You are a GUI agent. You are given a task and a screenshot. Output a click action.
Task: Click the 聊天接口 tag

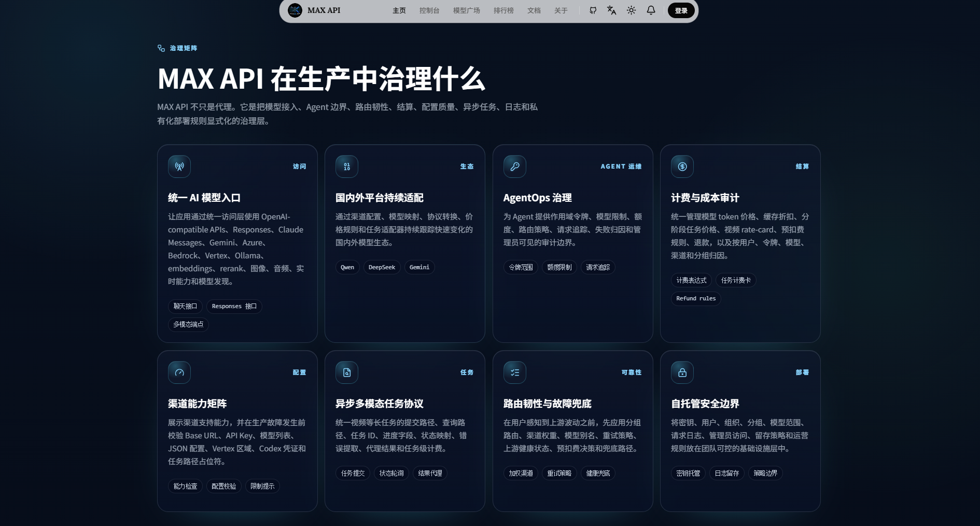click(x=185, y=307)
